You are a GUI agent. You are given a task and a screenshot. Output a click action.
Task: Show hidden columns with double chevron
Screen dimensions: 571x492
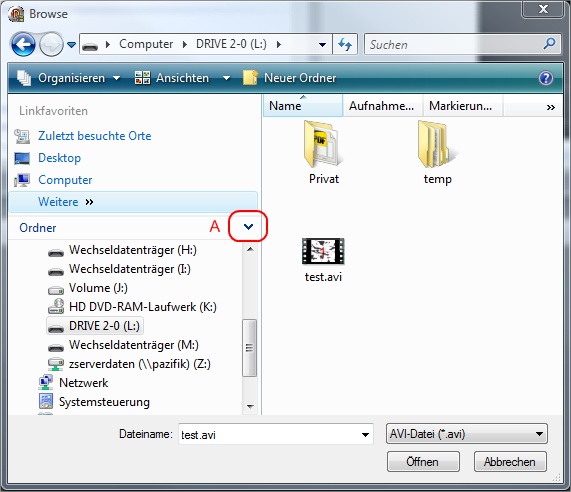[550, 107]
